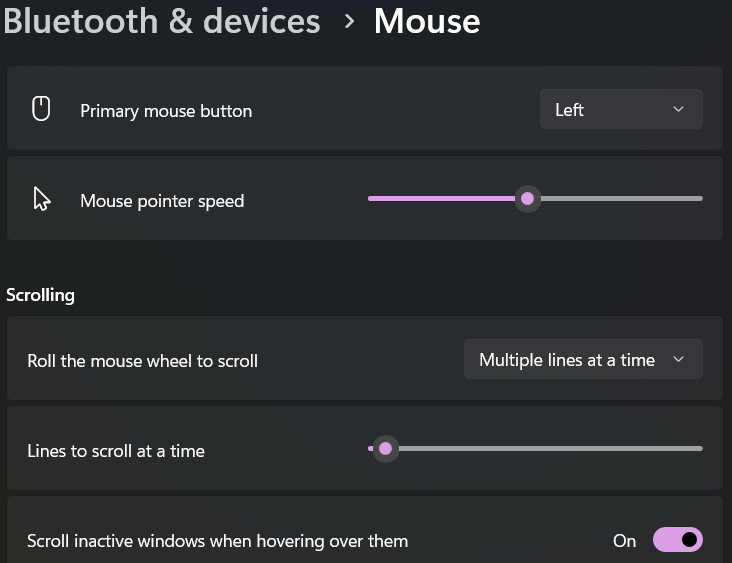The width and height of the screenshot is (732, 563).
Task: Expand the "Multiple lines at a time" dropdown
Action: pyautogui.click(x=582, y=360)
